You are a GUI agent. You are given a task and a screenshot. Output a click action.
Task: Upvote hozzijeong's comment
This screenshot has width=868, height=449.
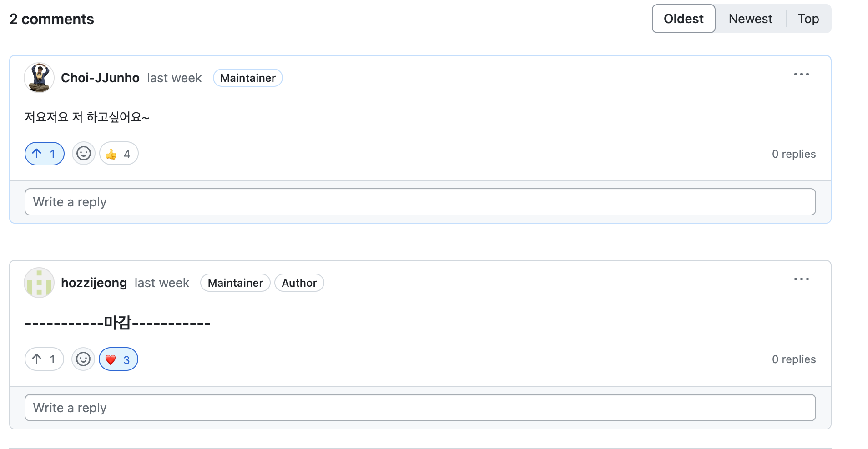[x=44, y=359]
